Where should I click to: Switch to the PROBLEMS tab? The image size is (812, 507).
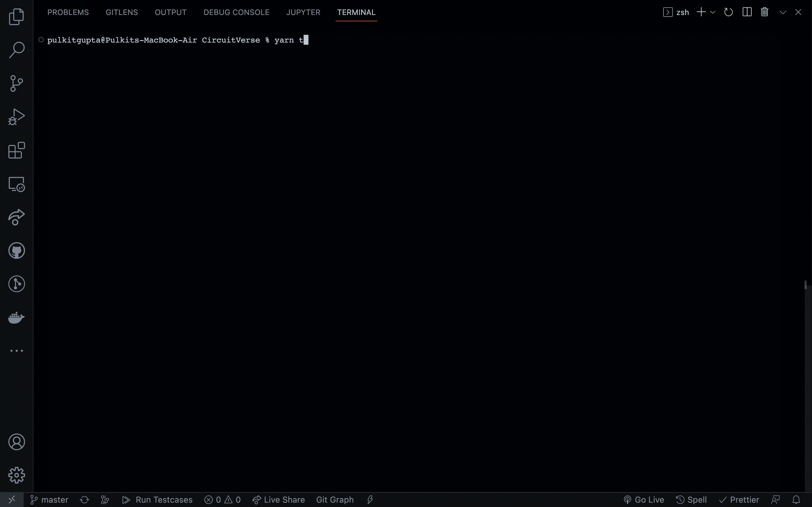[68, 12]
